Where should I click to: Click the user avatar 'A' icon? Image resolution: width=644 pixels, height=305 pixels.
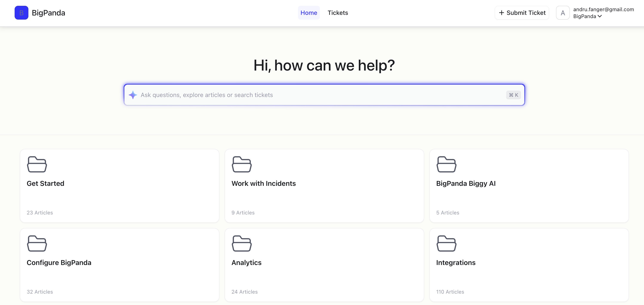pos(562,13)
